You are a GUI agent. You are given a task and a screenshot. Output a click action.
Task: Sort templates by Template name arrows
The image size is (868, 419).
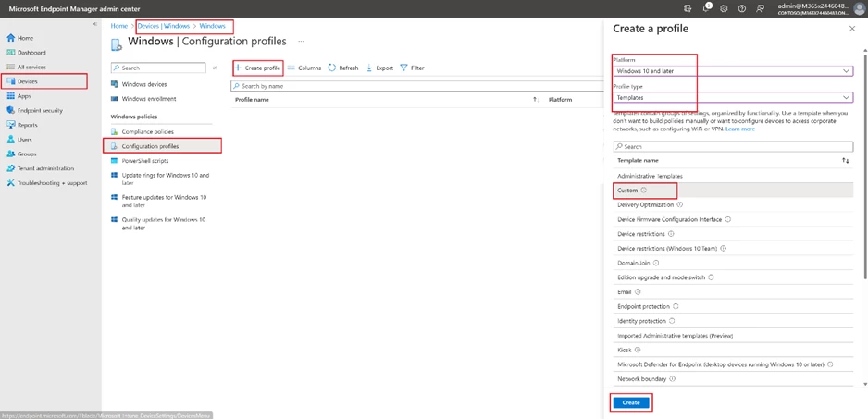(845, 161)
